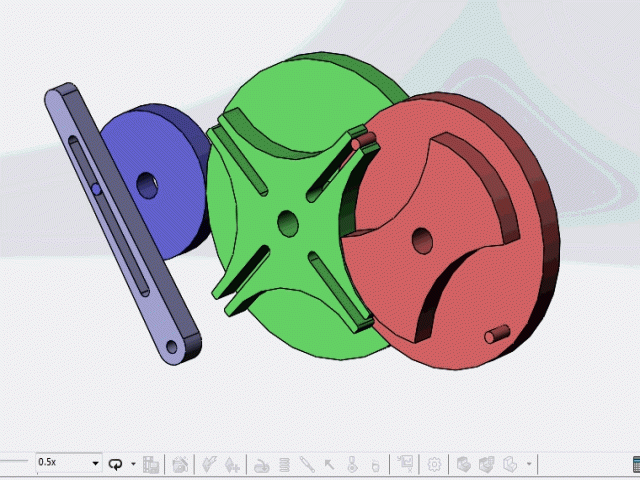Click the drive pin on the red wheel's lower edge
Viewport: 640px width, 480px height.
(x=497, y=334)
